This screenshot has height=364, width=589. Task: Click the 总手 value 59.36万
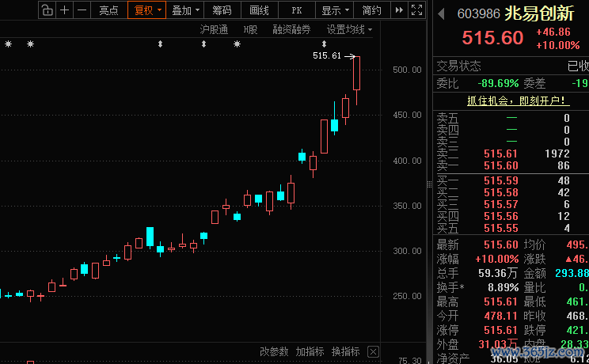pyautogui.click(x=498, y=273)
